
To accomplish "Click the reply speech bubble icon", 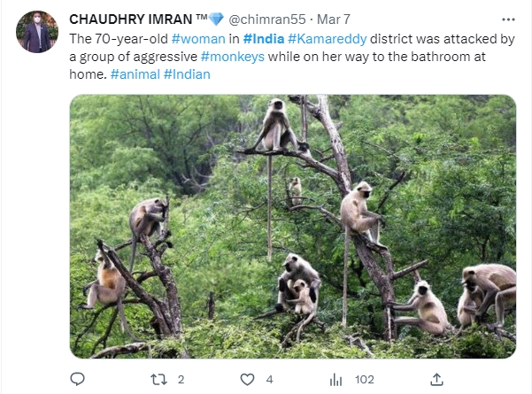I will (77, 379).
